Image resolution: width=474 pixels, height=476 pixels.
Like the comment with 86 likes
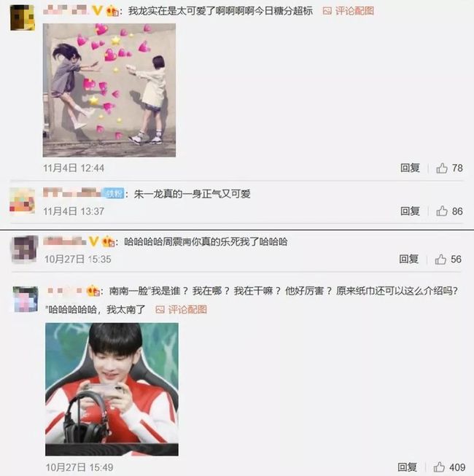[x=442, y=211]
